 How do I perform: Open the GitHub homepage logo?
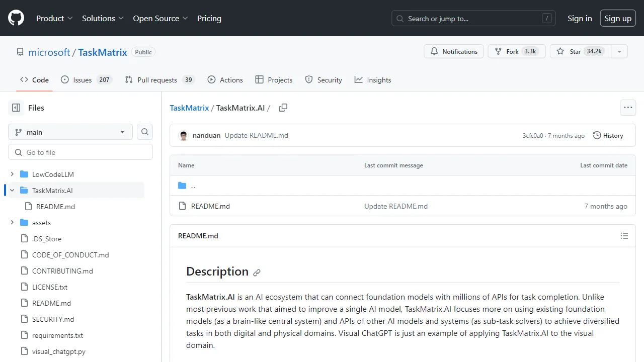pyautogui.click(x=16, y=18)
